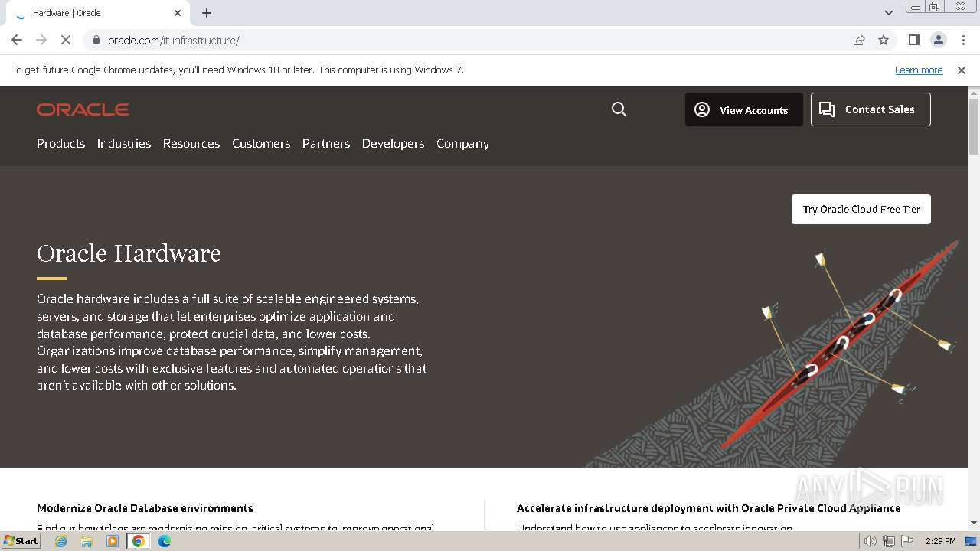Open Chrome three-dot menu
The height and width of the screenshot is (551, 980).
(963, 40)
